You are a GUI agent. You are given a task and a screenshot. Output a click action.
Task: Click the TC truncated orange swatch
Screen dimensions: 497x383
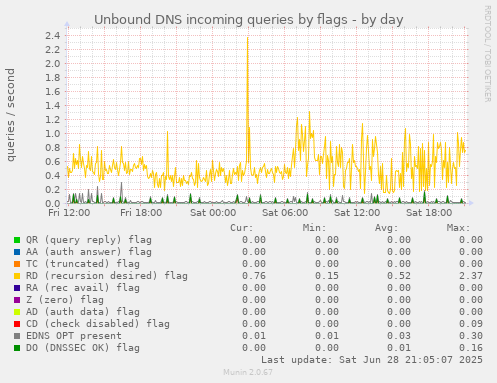point(17,264)
